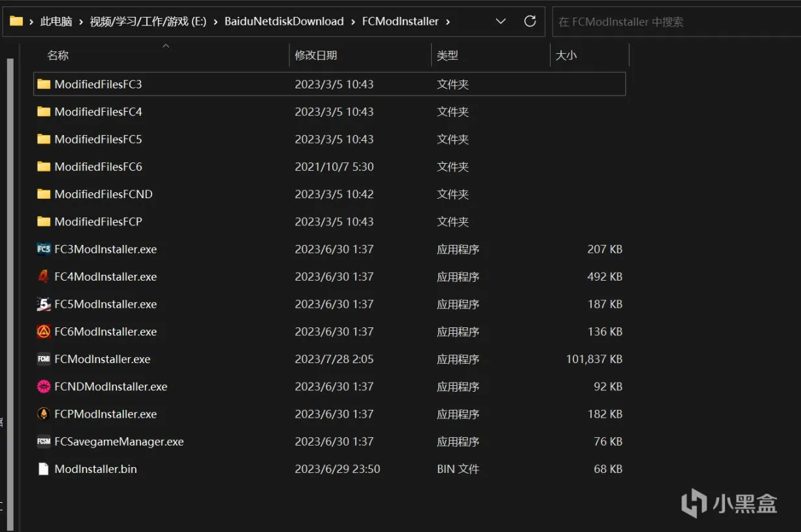
Task: Click the FCModInstaller.exe FCMI icon
Action: coord(44,359)
